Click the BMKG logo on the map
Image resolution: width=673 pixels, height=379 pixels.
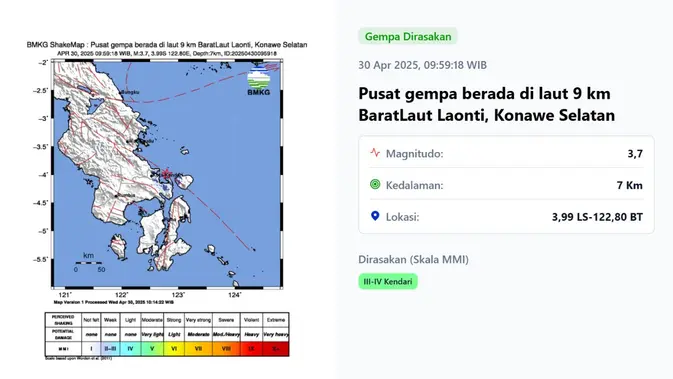point(258,82)
